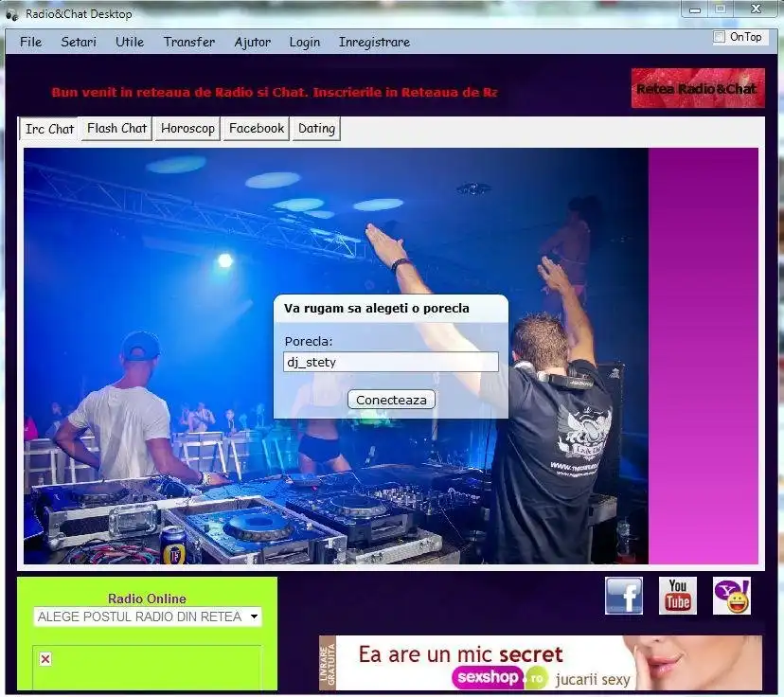Click the Radio&Chat Desktop title bar app icon

12,14
